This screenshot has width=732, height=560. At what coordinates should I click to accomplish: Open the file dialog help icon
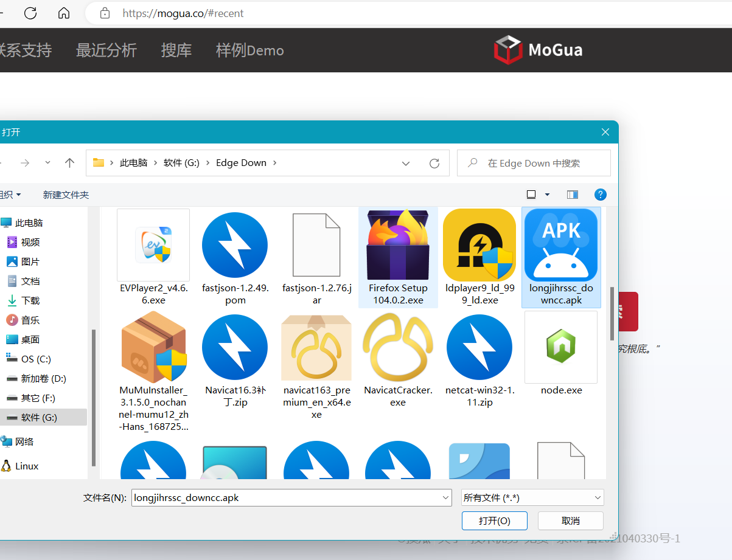601,195
